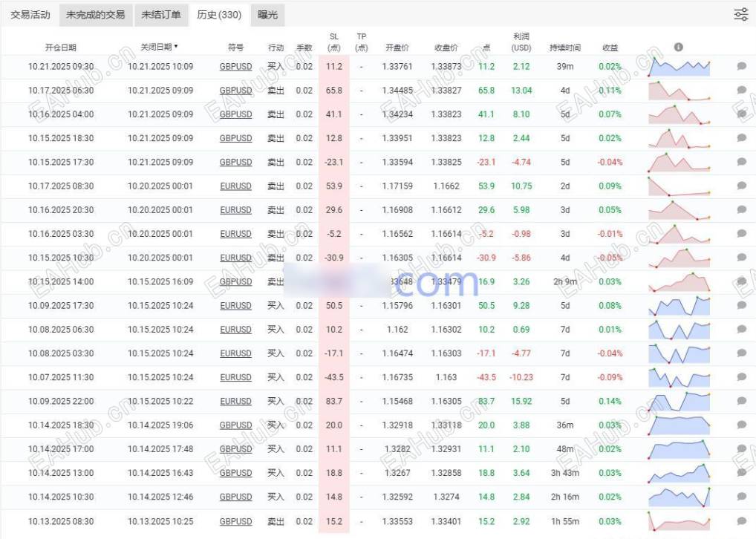This screenshot has width=756, height=539.
Task: Open comment bubble for 10.13.2025 08:30 trade
Action: point(742,521)
